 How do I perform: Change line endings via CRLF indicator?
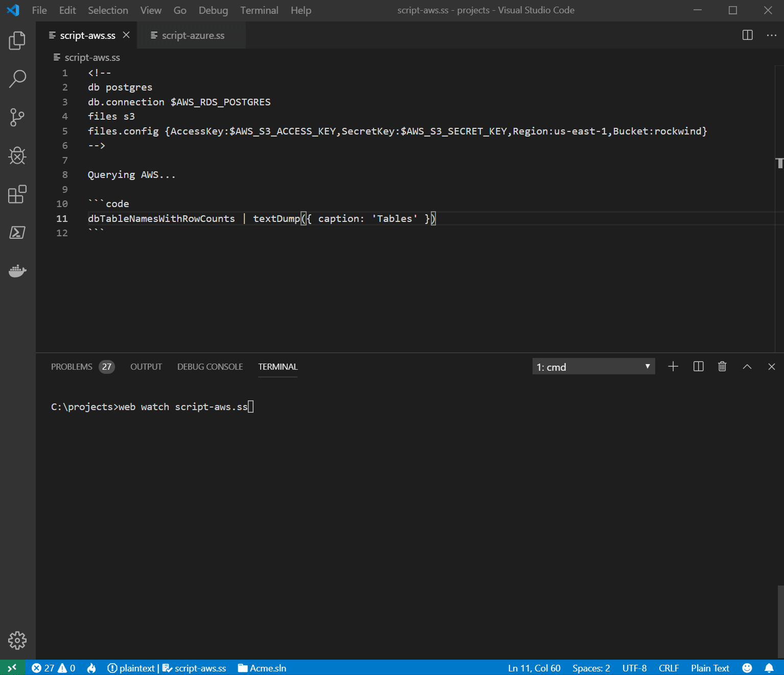point(668,668)
